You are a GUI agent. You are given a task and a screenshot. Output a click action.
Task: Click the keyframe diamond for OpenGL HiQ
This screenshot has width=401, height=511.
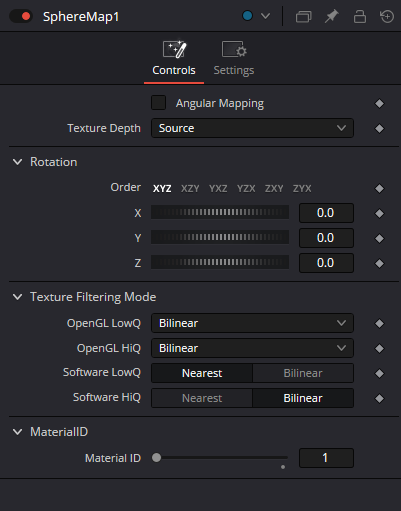point(379,348)
